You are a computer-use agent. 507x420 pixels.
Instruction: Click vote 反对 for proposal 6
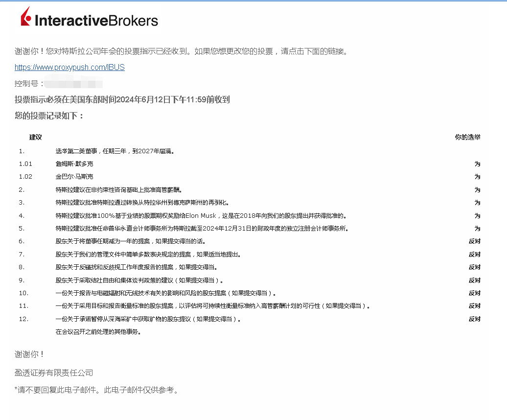pyautogui.click(x=475, y=241)
